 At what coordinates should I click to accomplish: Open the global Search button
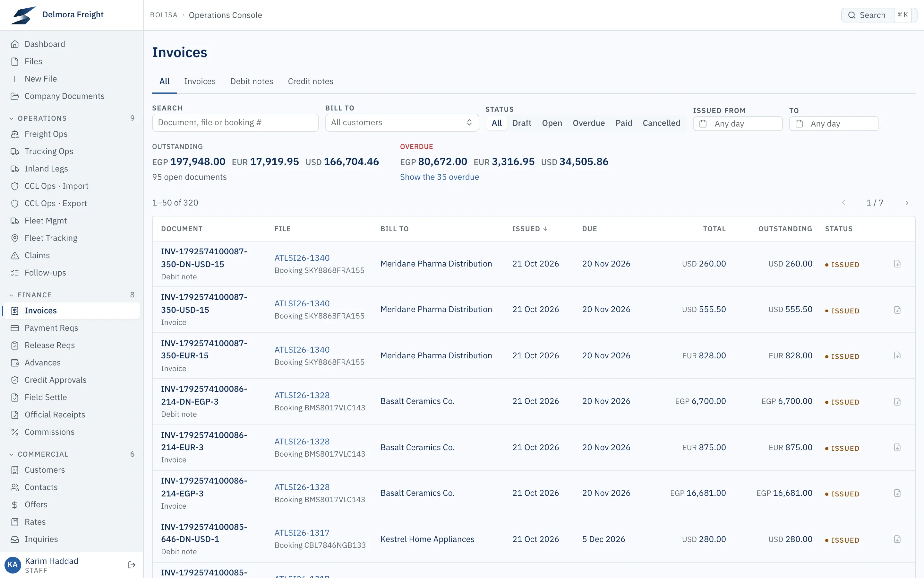point(879,15)
